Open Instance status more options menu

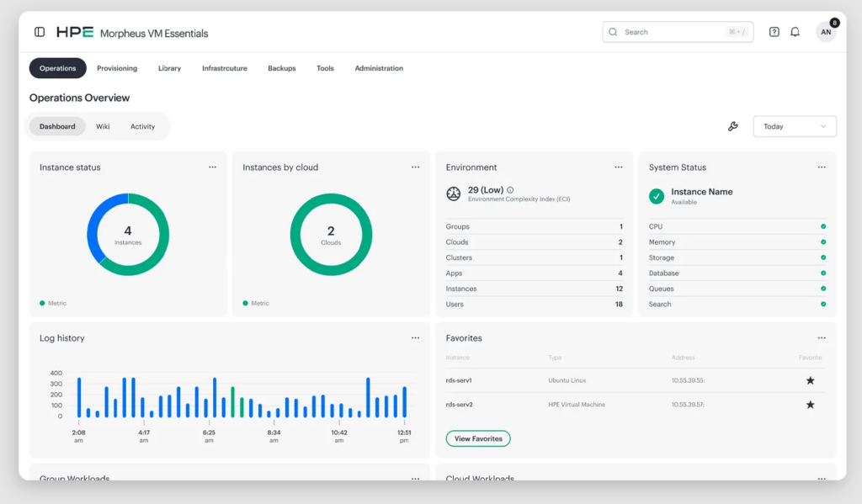[x=212, y=167]
